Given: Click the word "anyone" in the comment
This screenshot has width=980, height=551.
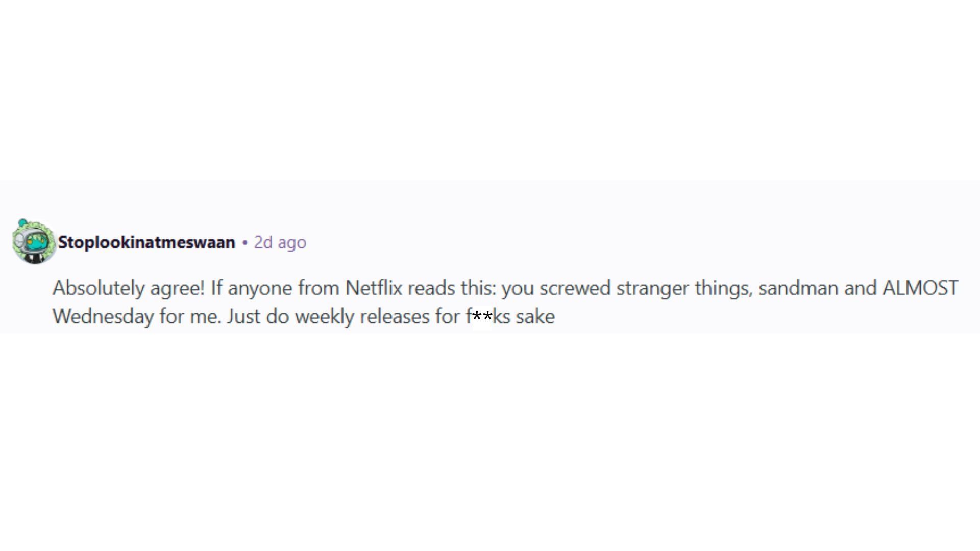Looking at the screenshot, I should point(260,288).
